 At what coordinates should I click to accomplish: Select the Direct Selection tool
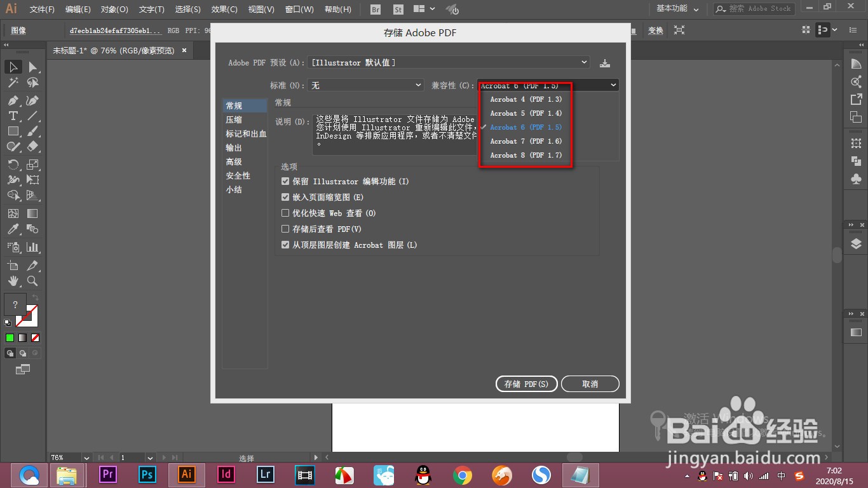point(32,67)
